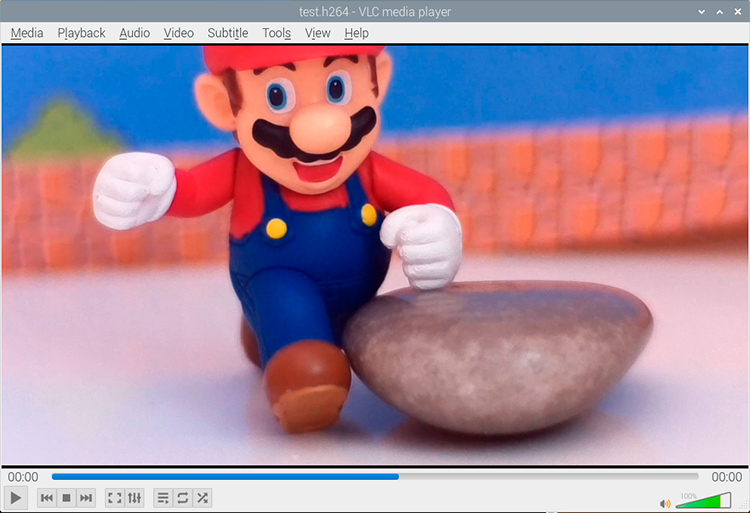The height and width of the screenshot is (513, 750).
Task: Seek using the playback progress bar
Action: (375, 477)
